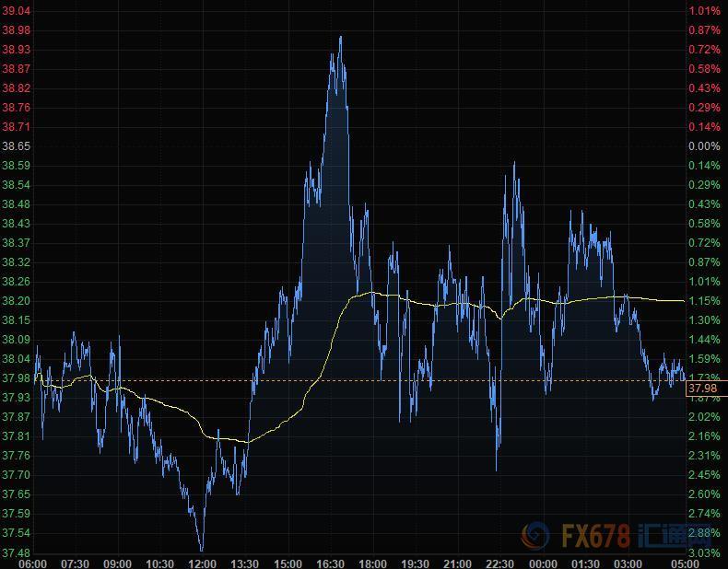This screenshot has height=569, width=728.
Task: Click the 09:00 time axis label
Action: 117,563
